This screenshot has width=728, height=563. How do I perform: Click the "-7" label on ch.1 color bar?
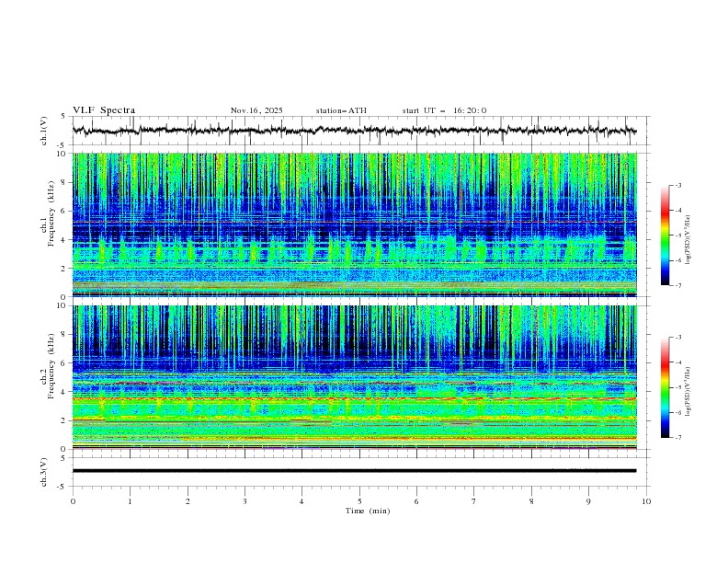click(678, 285)
